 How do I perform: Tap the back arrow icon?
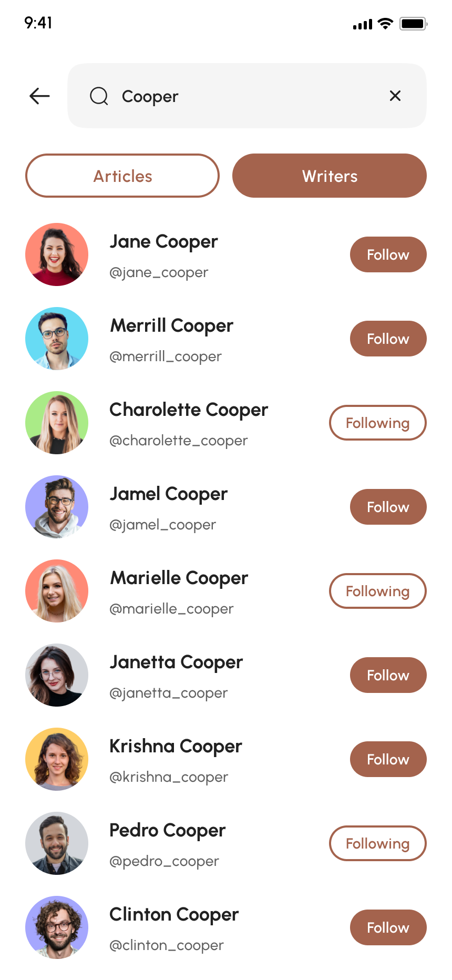pyautogui.click(x=39, y=96)
